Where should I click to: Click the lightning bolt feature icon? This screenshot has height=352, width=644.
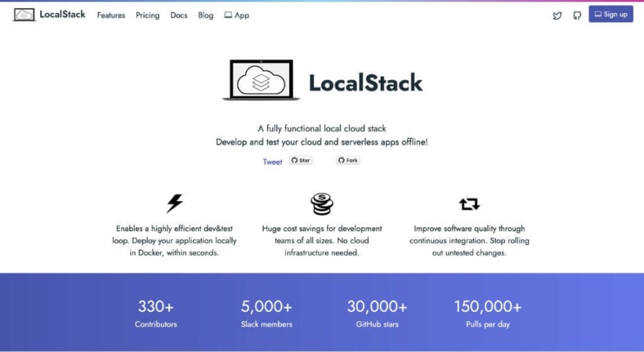(175, 203)
